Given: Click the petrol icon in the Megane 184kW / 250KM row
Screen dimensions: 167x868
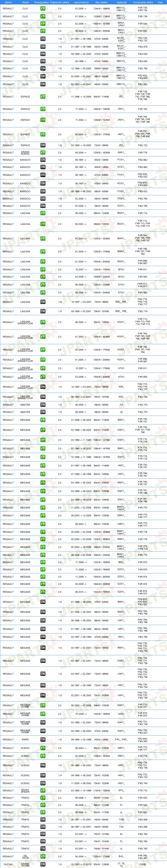Looking at the screenshot, I should click(x=43, y=584).
